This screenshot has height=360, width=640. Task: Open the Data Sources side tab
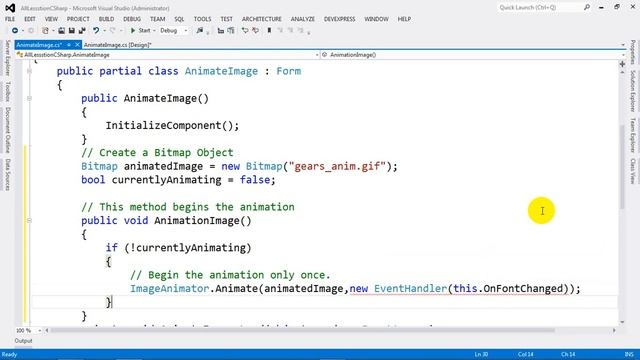7,174
